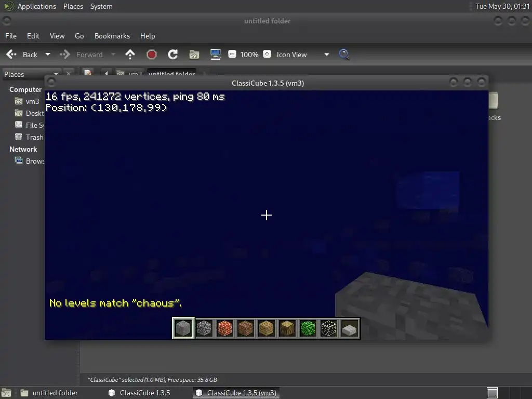Click the path bar left scroll arrow

(106, 73)
